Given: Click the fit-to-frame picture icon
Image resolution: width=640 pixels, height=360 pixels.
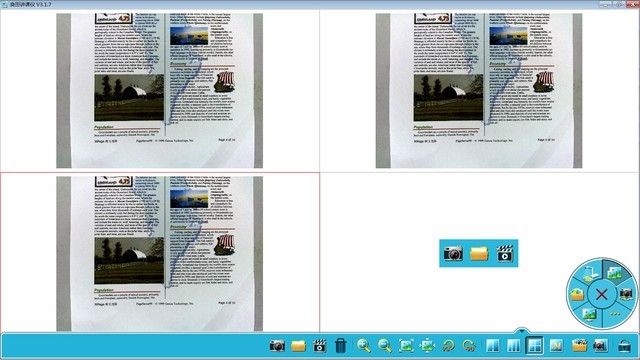Looking at the screenshot, I should tap(406, 346).
